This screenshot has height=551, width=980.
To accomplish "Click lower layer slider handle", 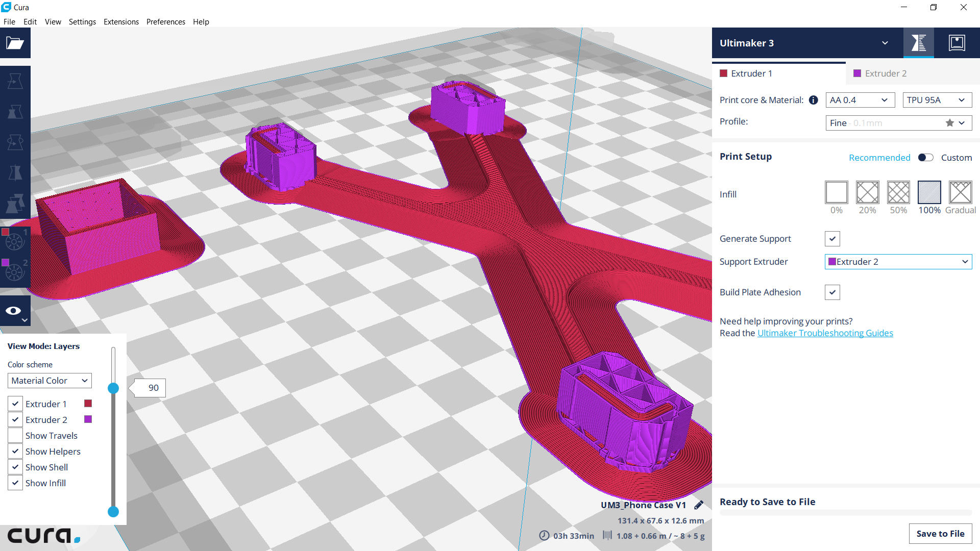I will 113,512.
